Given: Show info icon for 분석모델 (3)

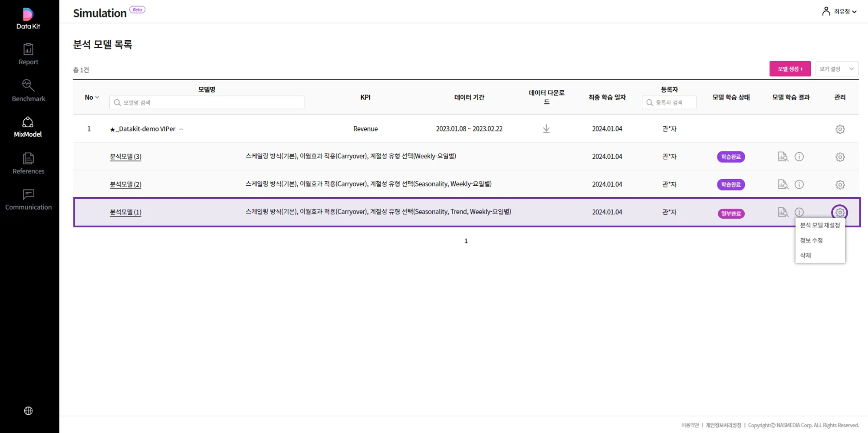Looking at the screenshot, I should [799, 157].
